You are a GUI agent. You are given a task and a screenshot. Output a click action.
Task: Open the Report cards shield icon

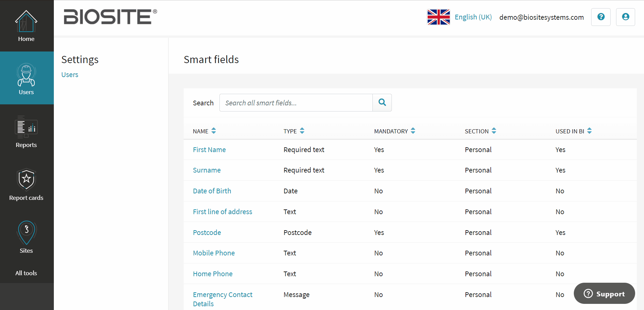pyautogui.click(x=27, y=180)
